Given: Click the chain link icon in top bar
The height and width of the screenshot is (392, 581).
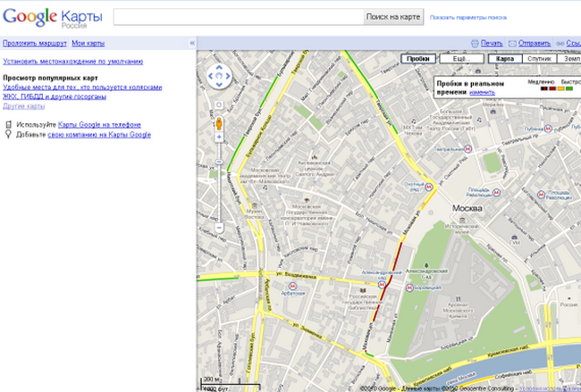Looking at the screenshot, I should point(560,44).
